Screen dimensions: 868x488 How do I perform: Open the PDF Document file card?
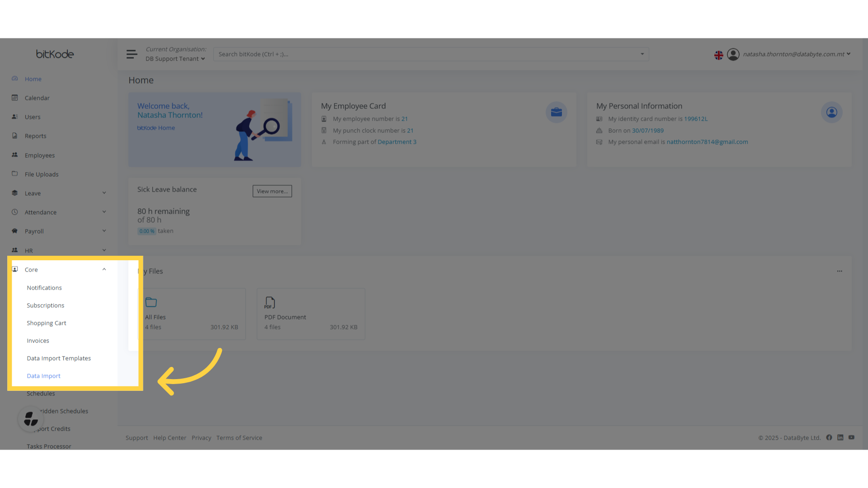coord(310,314)
